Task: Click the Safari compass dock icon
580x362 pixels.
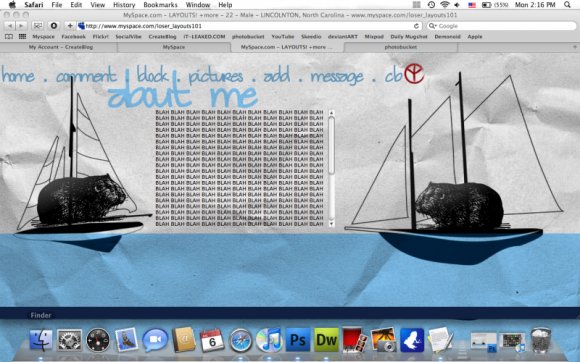Action: 240,340
